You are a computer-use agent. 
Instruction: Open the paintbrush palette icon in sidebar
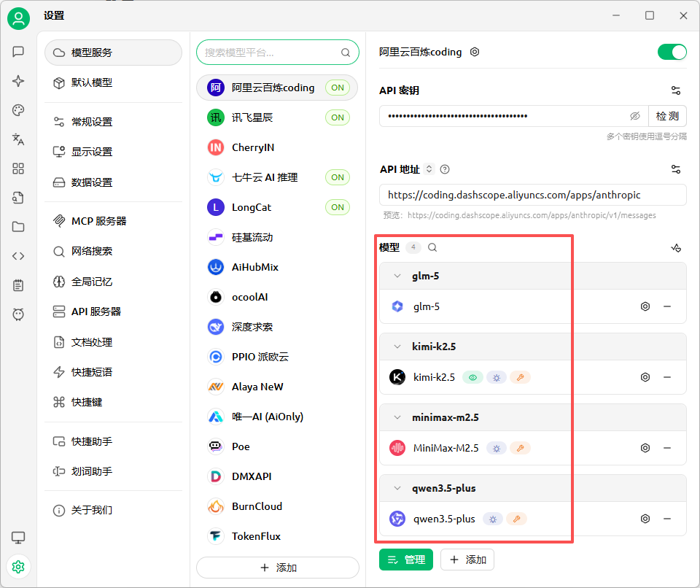18,110
